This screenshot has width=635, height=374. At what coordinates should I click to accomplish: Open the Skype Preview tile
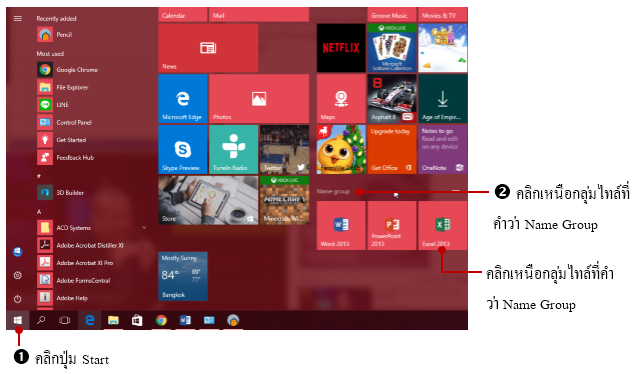[183, 149]
